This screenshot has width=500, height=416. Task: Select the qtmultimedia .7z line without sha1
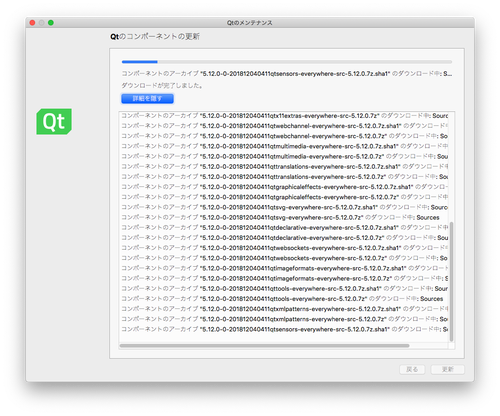[x=284, y=156]
